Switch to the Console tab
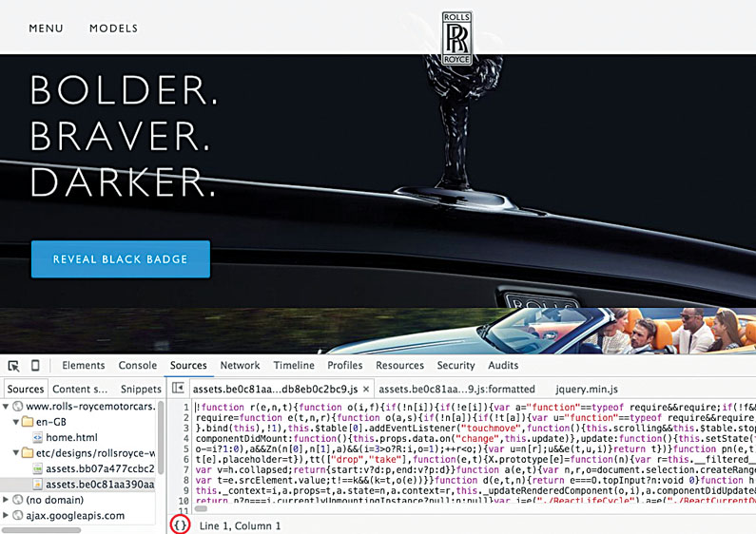Image resolution: width=756 pixels, height=534 pixels. pyautogui.click(x=137, y=365)
